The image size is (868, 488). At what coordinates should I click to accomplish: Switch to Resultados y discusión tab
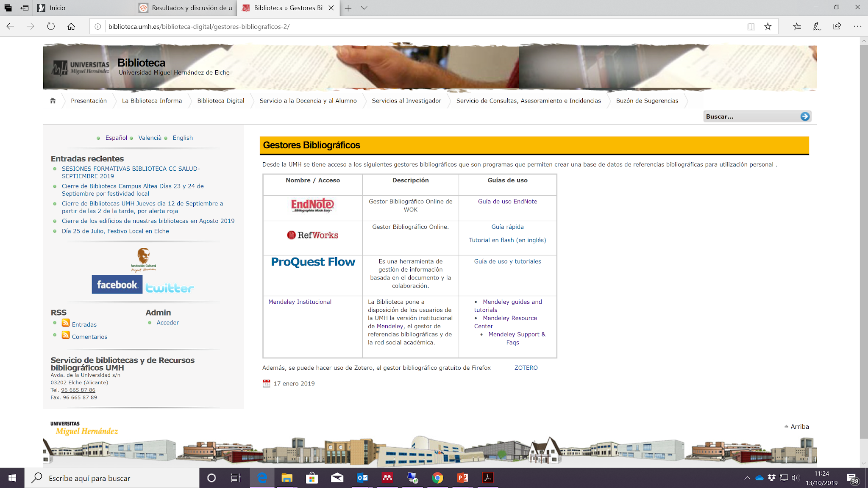(186, 8)
